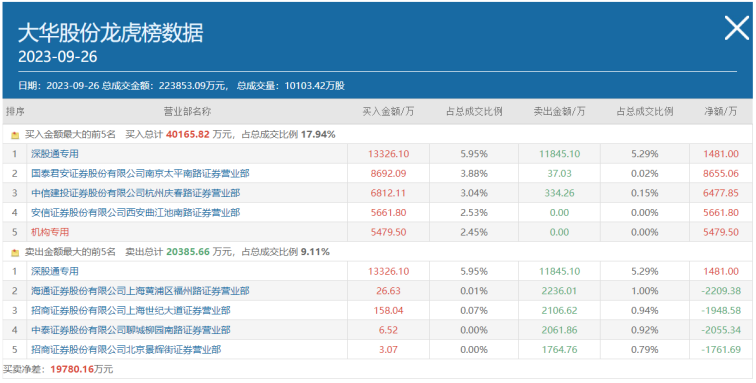This screenshot has height=383, width=756.
Task: Open 安信证券西安曲江池南路证券营业部 link
Action: point(135,212)
